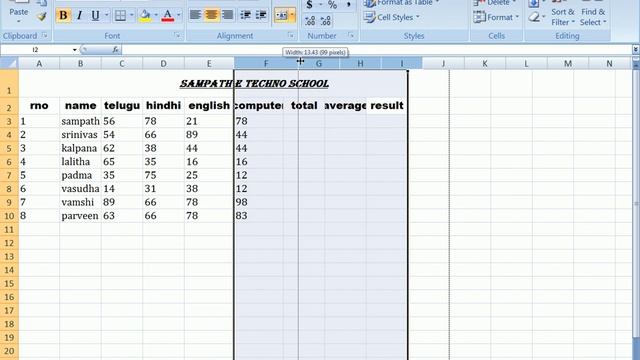Select column E header
Viewport: 640px width, 360px height.
tap(209, 64)
